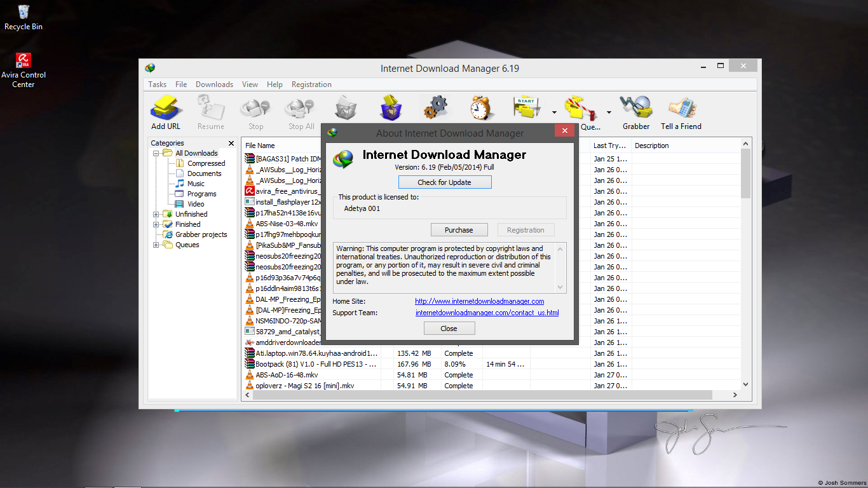Expand the Finished tree node
Image resolution: width=868 pixels, height=488 pixels.
pyautogui.click(x=156, y=224)
